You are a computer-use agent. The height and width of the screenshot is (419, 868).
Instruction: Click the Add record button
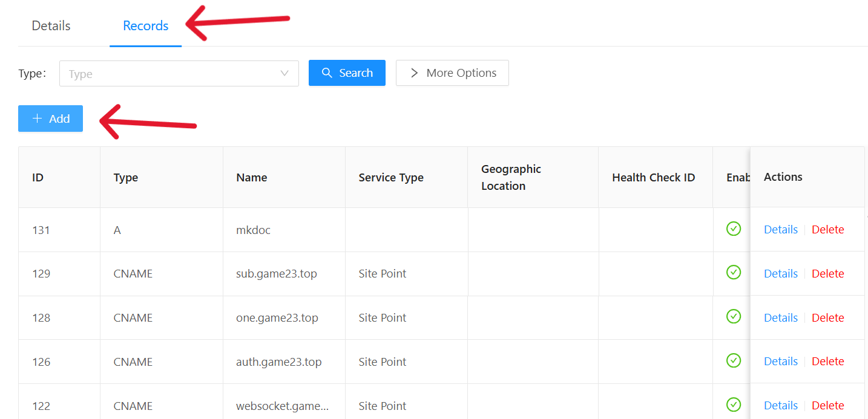(50, 119)
